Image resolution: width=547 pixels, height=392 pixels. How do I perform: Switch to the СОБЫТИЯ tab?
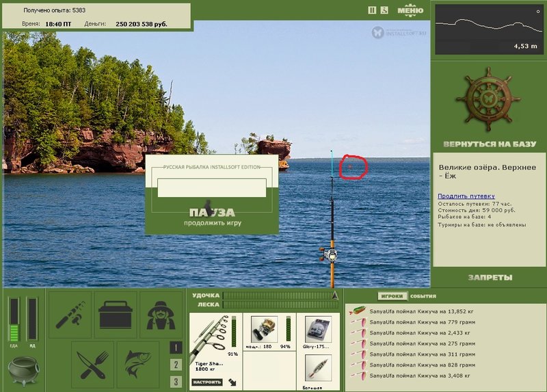point(423,296)
